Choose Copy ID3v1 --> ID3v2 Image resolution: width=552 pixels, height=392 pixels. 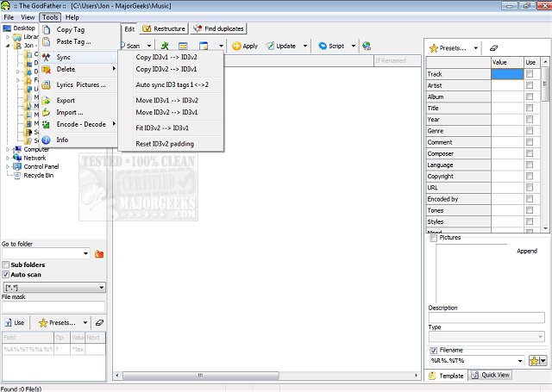171,58
